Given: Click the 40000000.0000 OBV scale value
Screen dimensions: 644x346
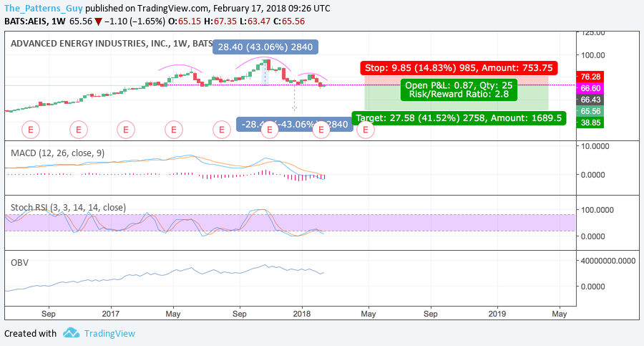Looking at the screenshot, I should tap(608, 261).
